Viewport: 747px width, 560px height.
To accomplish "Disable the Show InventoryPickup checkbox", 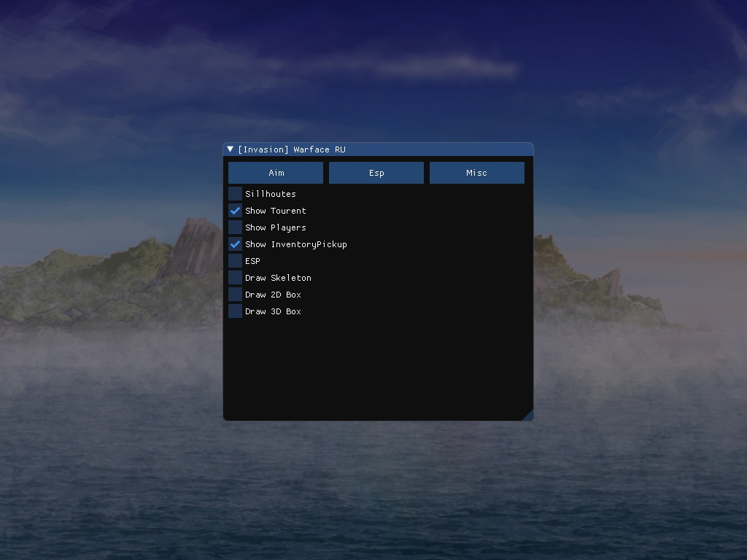I will [x=236, y=244].
